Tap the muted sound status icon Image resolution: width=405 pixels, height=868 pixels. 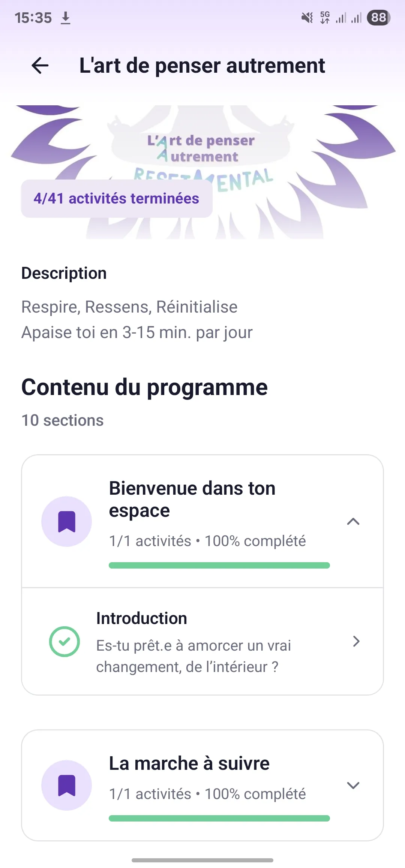pos(307,18)
